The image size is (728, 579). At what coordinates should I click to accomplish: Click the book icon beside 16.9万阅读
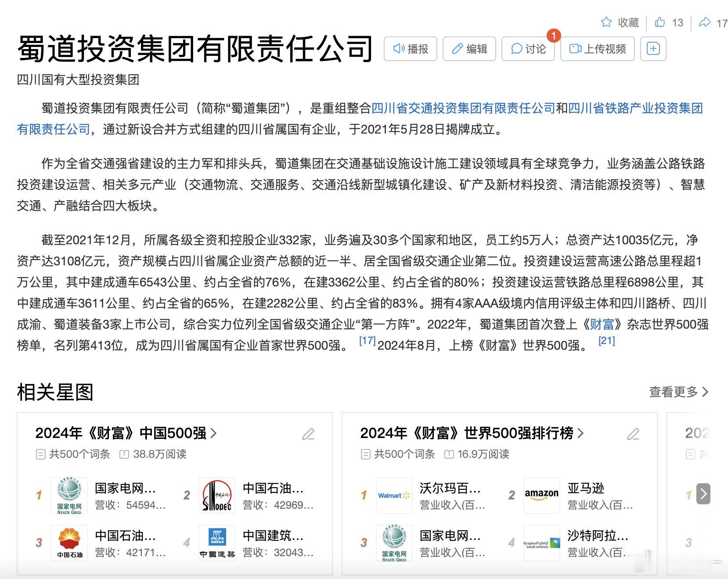pyautogui.click(x=449, y=454)
